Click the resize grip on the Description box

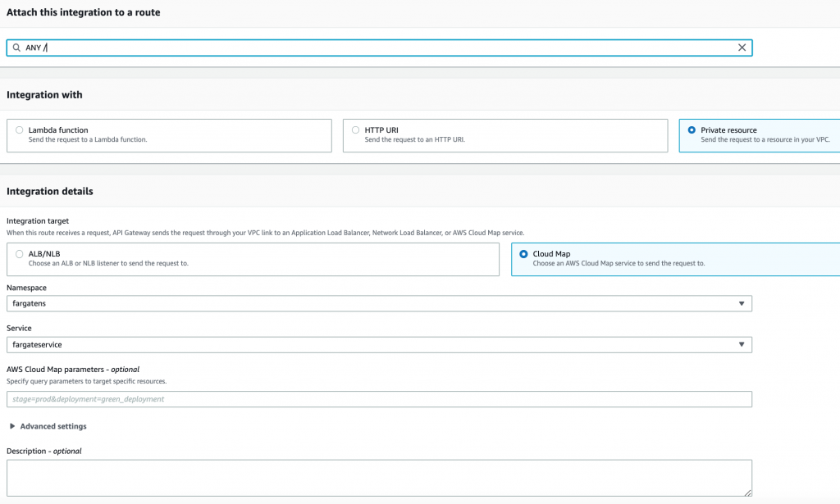tap(747, 493)
